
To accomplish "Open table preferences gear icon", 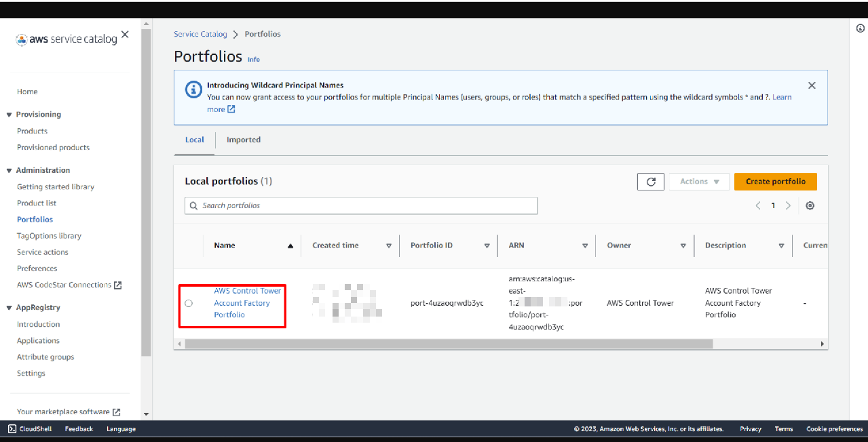I will pyautogui.click(x=810, y=206).
